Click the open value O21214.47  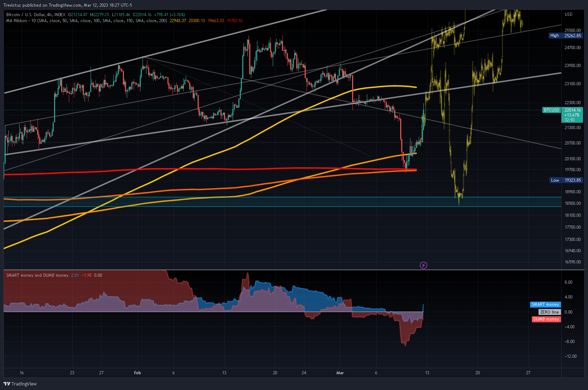78,15
